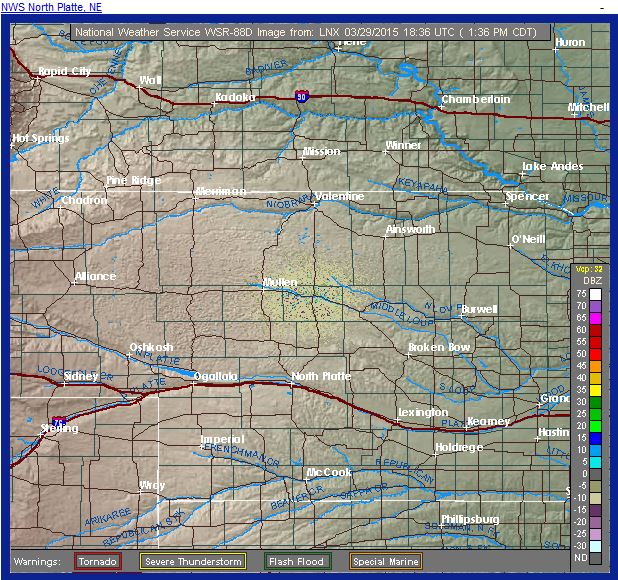Click the McCook city label

(329, 472)
